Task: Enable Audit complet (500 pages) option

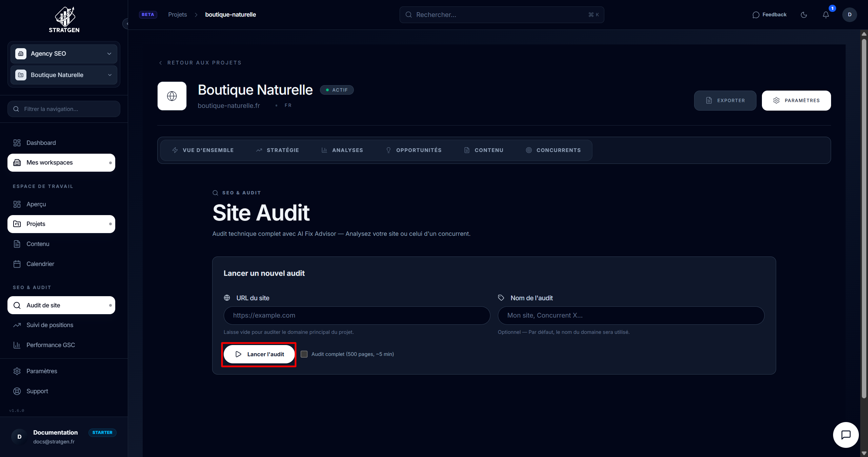Action: 304,354
